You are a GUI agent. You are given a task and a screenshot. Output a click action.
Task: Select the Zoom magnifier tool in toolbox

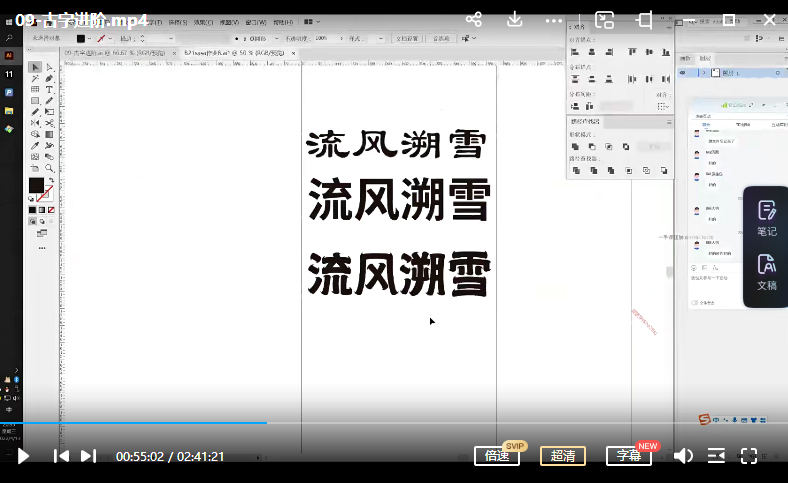(x=49, y=168)
